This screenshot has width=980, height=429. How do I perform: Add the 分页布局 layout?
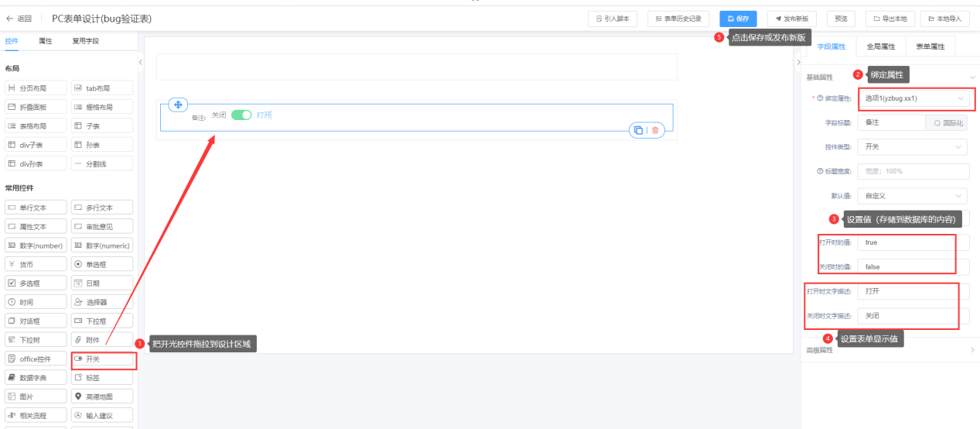pyautogui.click(x=36, y=88)
